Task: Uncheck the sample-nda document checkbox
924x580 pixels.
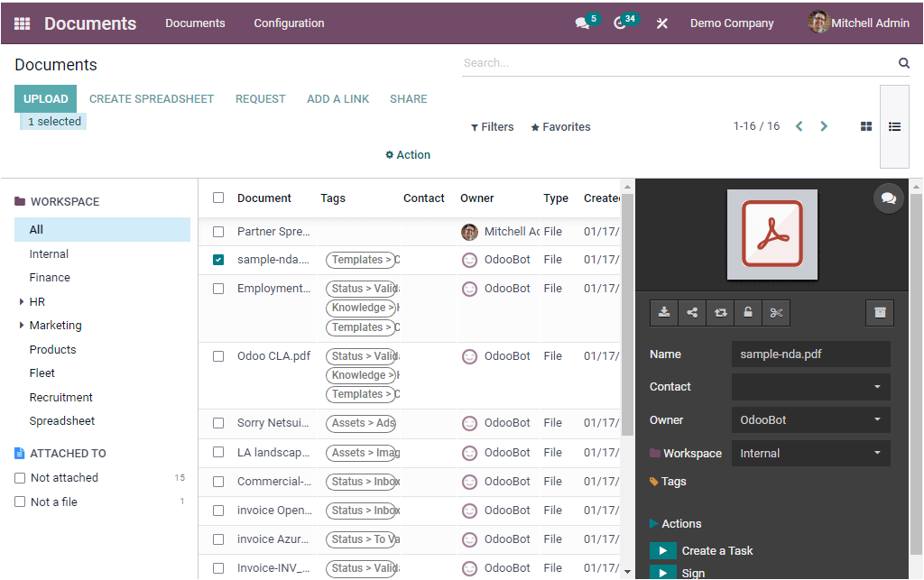Action: point(218,260)
